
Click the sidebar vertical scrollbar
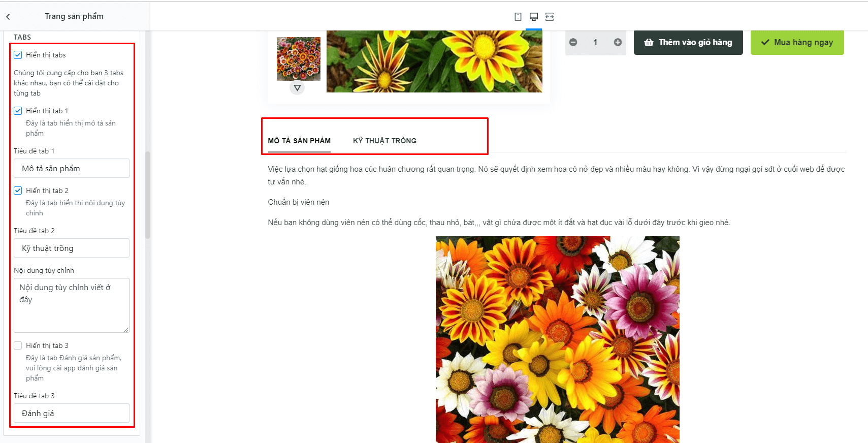[148, 195]
